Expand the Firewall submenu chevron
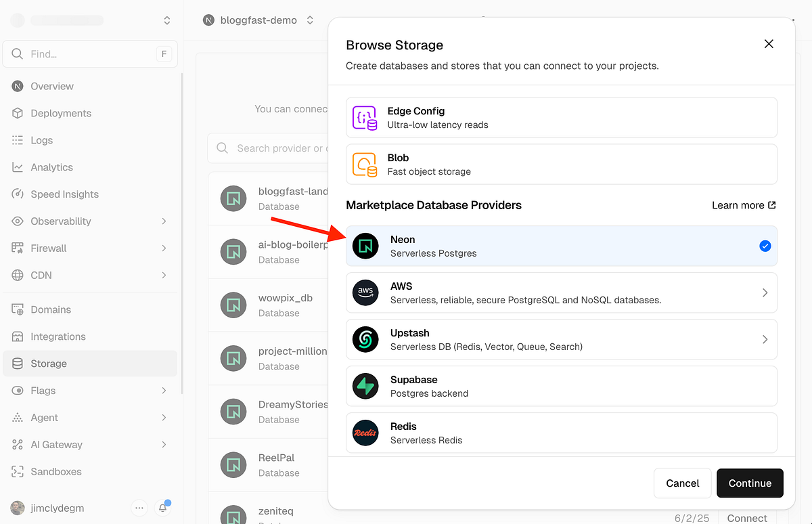 pyautogui.click(x=164, y=248)
